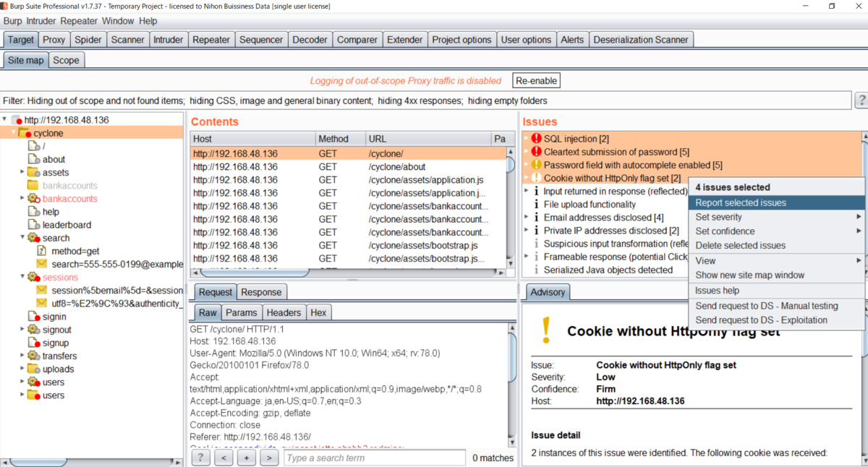
Task: Select Show new site map window
Action: pos(776,275)
